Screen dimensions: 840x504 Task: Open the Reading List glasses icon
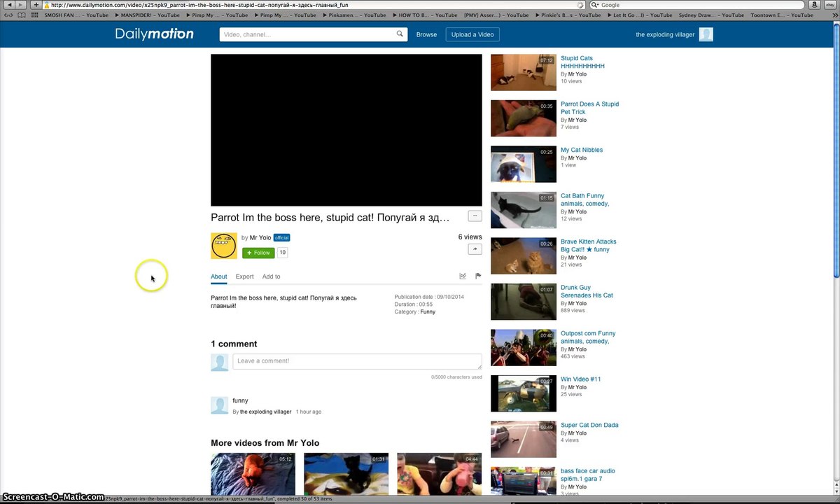coord(9,15)
